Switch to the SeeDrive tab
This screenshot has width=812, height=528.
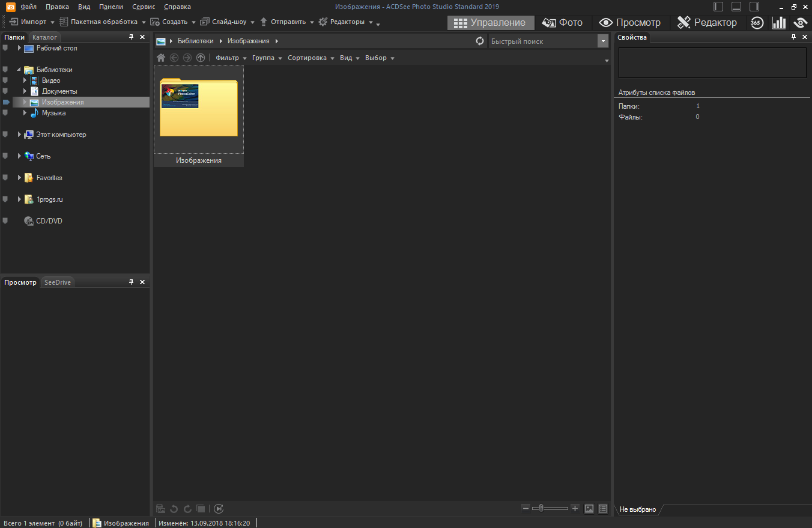tap(58, 282)
